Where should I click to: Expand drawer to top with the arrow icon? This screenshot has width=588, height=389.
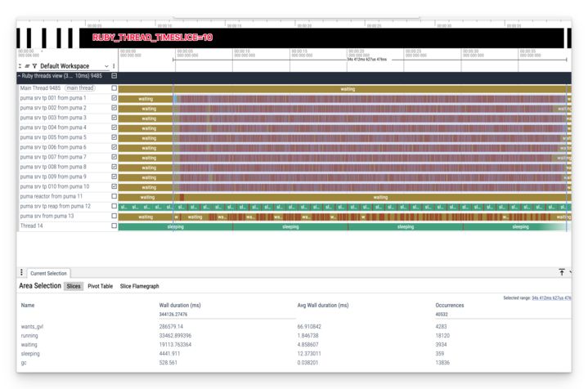point(561,272)
